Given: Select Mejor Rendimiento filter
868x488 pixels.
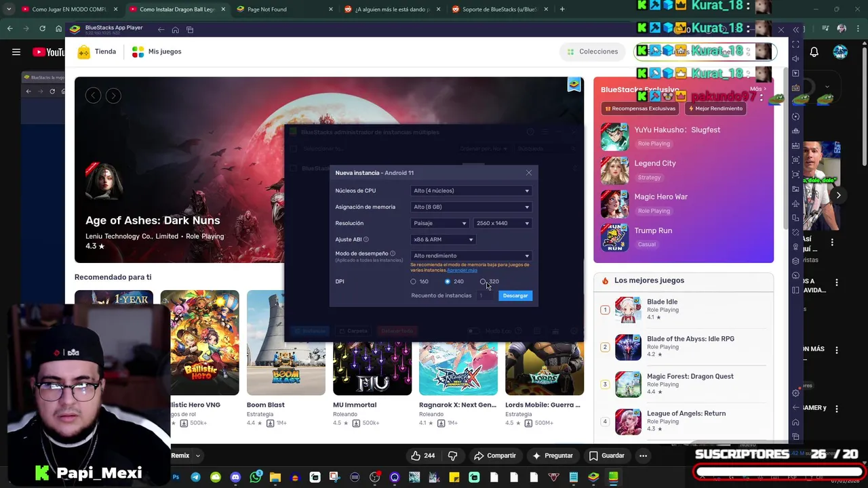Looking at the screenshot, I should pyautogui.click(x=715, y=108).
